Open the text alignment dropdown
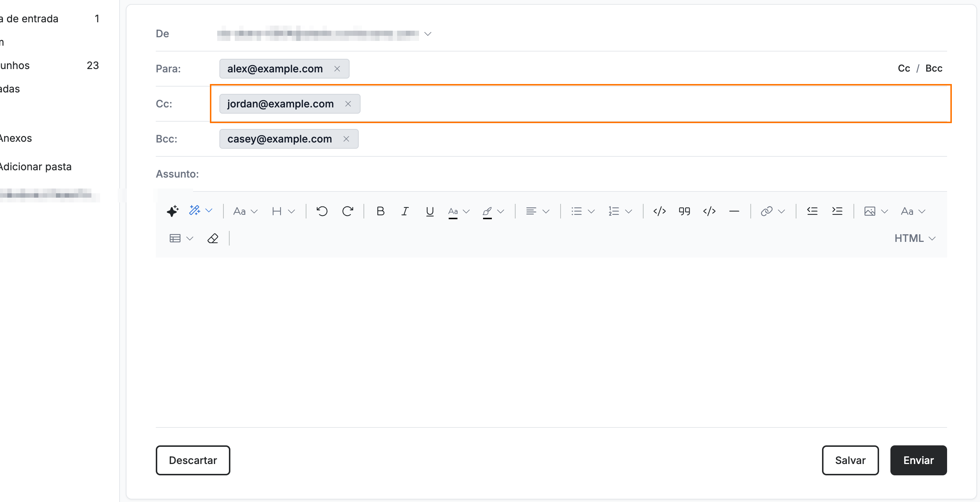The image size is (980, 502). tap(538, 211)
